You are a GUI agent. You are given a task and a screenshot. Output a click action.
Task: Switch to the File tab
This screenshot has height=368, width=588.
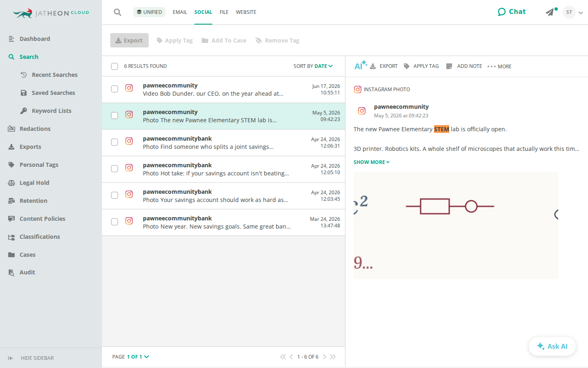coord(224,12)
